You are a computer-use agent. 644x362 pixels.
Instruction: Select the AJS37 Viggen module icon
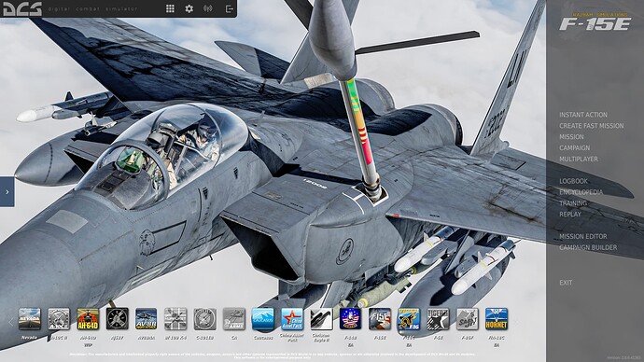[x=117, y=319]
